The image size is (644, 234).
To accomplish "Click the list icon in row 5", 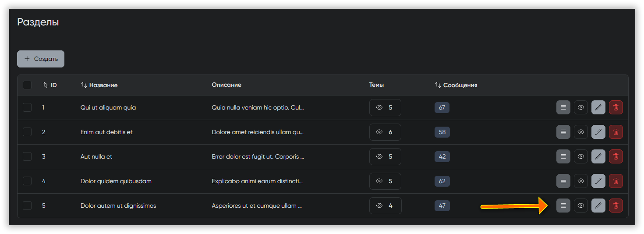I will (x=563, y=206).
